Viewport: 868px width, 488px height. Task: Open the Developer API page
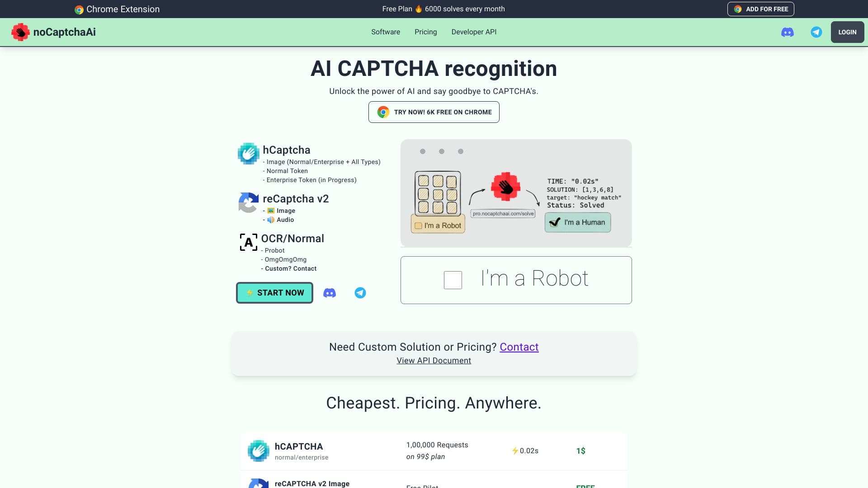click(474, 32)
